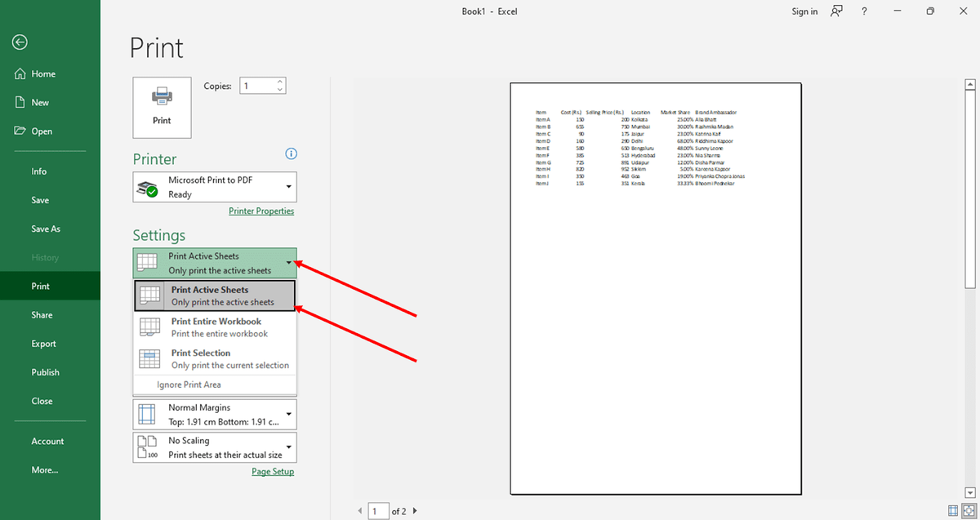Click the New document icon

pos(20,102)
